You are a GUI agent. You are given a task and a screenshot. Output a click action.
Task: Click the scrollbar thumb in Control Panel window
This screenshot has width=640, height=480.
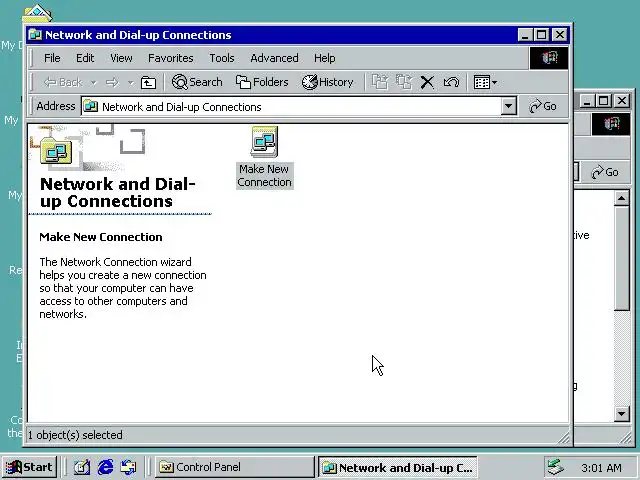(621, 258)
